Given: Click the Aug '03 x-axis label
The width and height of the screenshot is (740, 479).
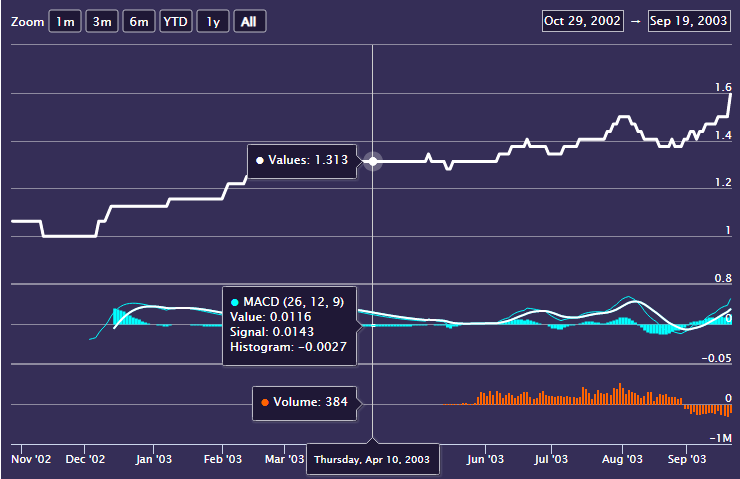Looking at the screenshot, I should [621, 459].
